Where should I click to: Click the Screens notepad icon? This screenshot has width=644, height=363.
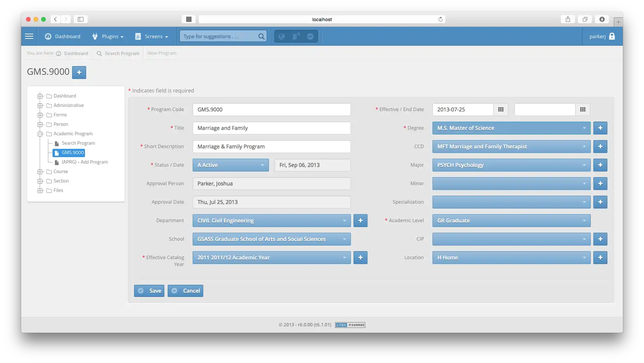(137, 36)
